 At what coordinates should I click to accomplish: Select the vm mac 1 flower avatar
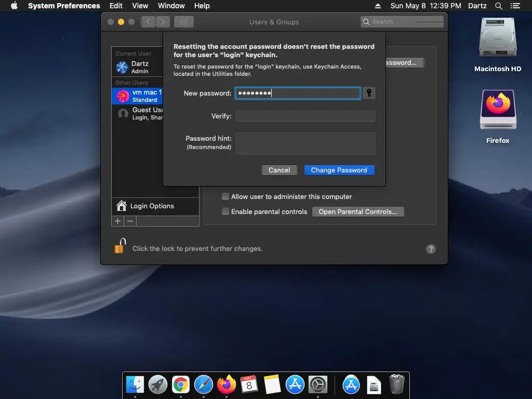coord(123,96)
